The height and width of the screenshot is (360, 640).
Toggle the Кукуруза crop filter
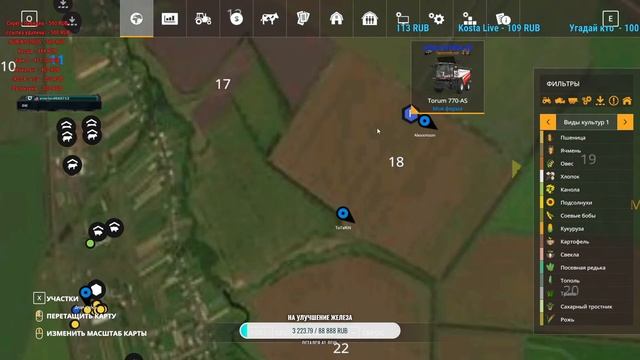pyautogui.click(x=587, y=229)
